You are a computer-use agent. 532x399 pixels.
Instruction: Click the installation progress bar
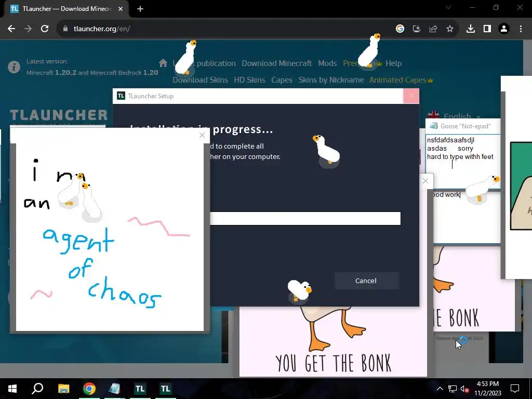click(x=305, y=219)
